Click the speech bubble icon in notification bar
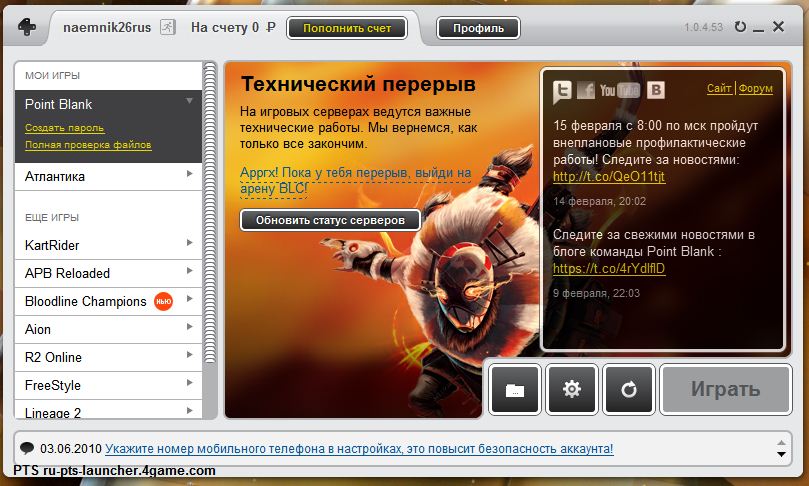Viewport: 809px width, 486px height. coord(26,448)
